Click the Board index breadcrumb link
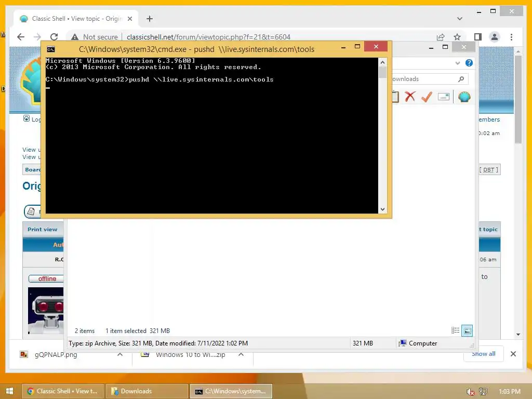532x399 pixels. [x=33, y=170]
